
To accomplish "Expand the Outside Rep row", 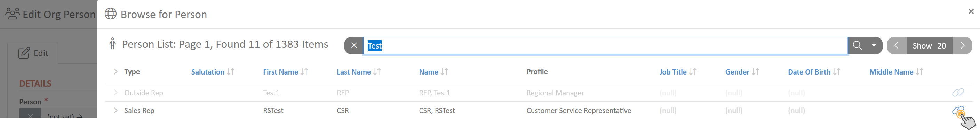I will tap(115, 93).
